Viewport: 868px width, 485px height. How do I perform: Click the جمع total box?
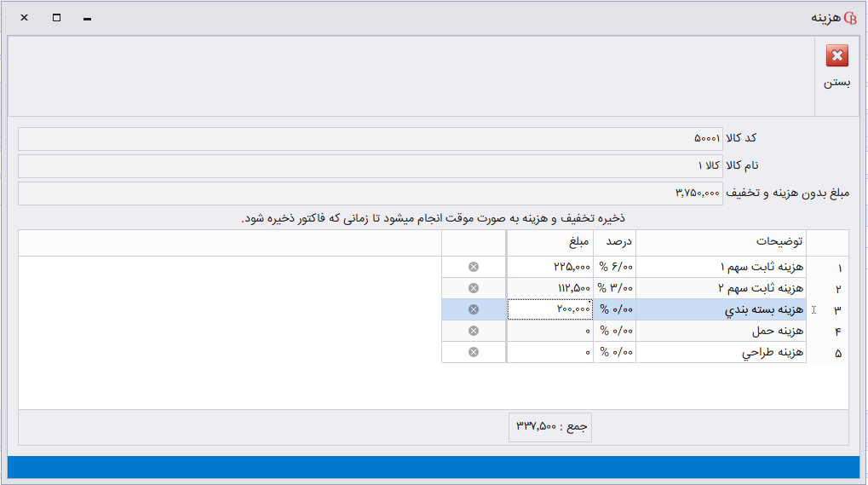click(x=550, y=426)
